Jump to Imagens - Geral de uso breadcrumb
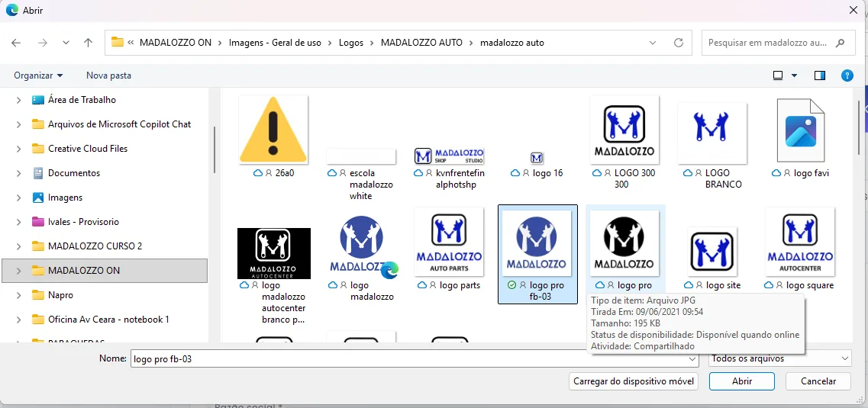This screenshot has width=868, height=408. click(x=275, y=43)
